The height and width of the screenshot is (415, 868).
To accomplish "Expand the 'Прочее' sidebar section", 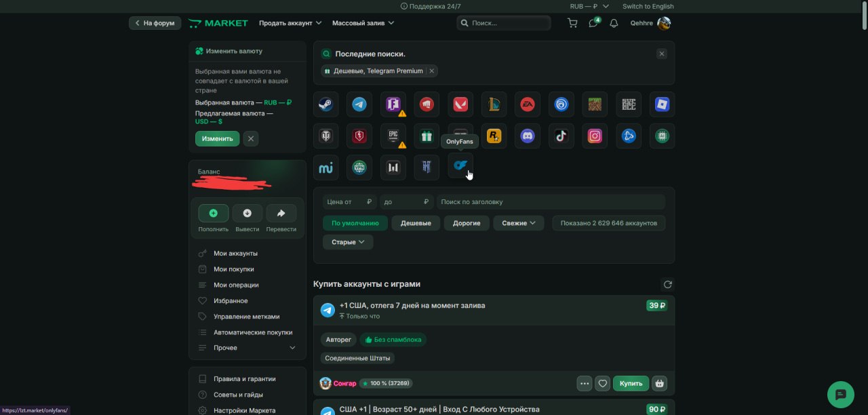I will tap(247, 348).
